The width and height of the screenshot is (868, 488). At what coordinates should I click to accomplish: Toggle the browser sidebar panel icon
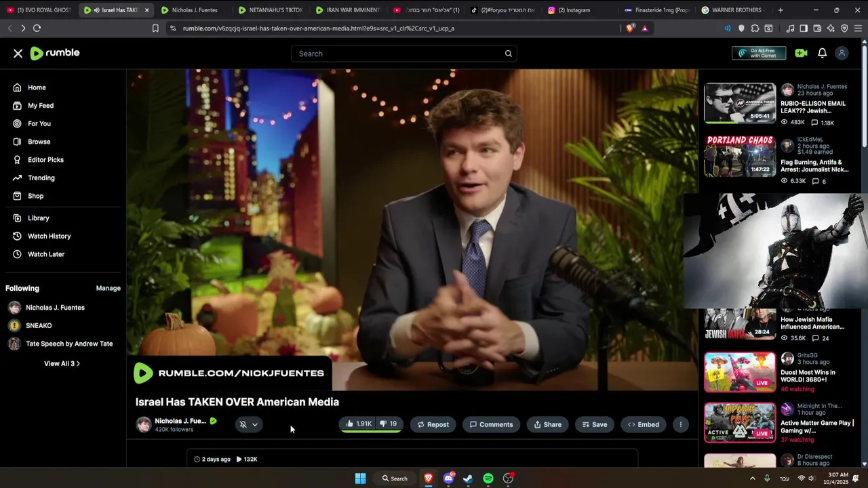pyautogui.click(x=804, y=28)
